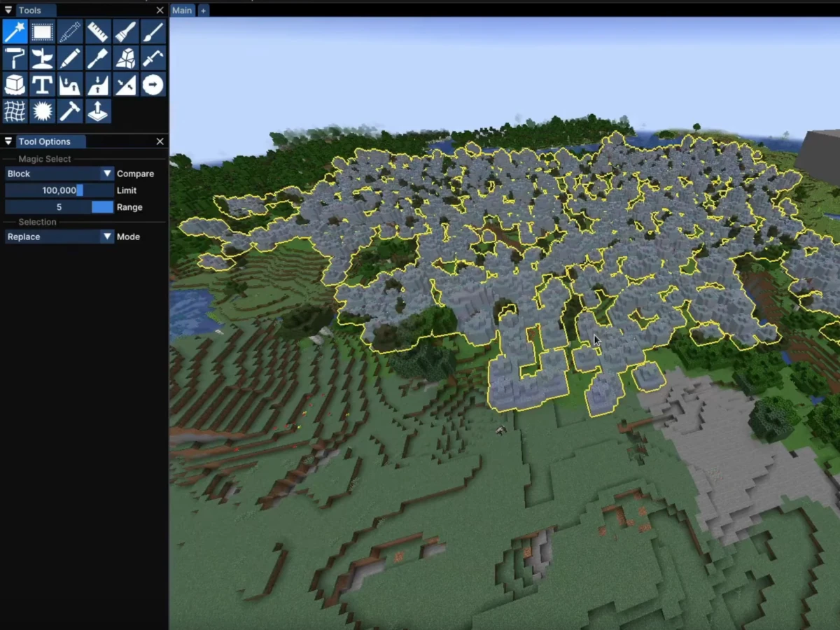840x630 pixels.
Task: Click the Magic Select heading text
Action: pyautogui.click(x=45, y=159)
